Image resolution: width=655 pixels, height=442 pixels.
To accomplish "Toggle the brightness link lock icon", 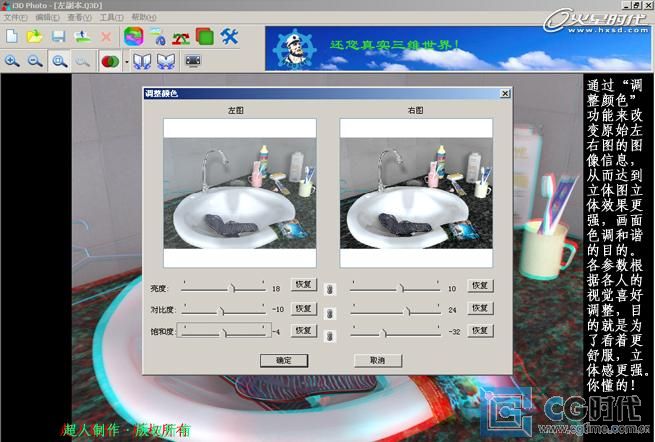I will pos(330,289).
